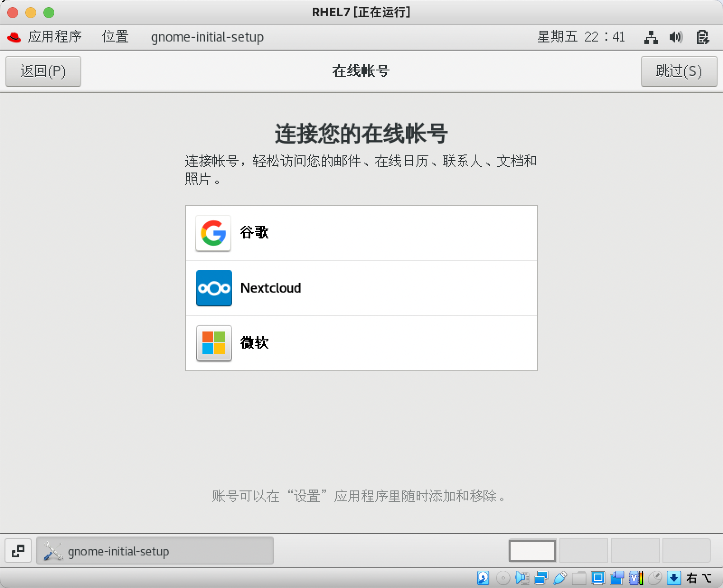723x588 pixels.
Task: Click the RHEL7 [正在运行] window title
Action: 361,12
